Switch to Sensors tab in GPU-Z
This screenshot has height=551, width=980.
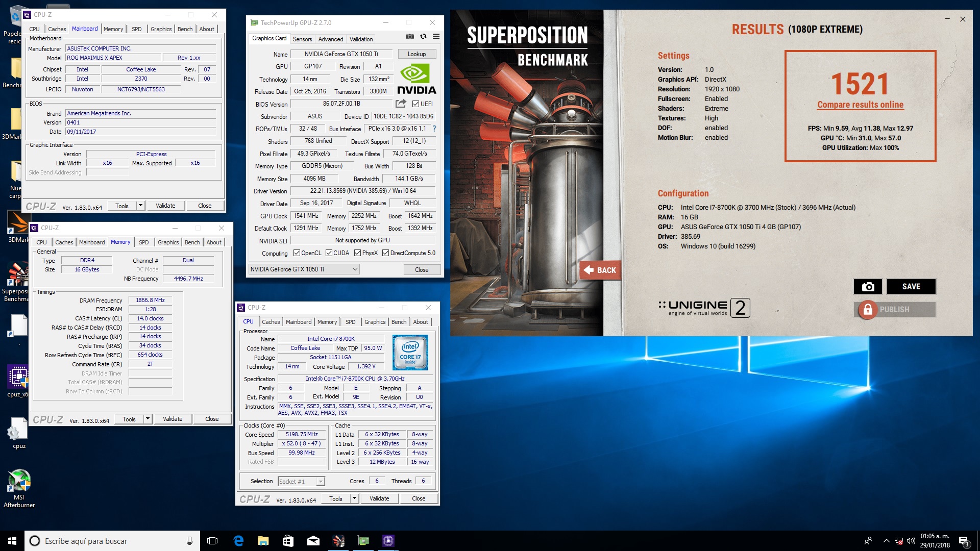click(x=302, y=39)
